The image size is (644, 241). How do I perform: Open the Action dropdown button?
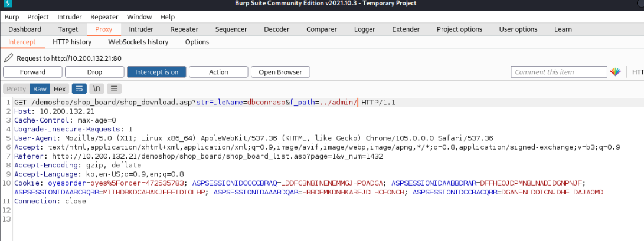point(218,72)
